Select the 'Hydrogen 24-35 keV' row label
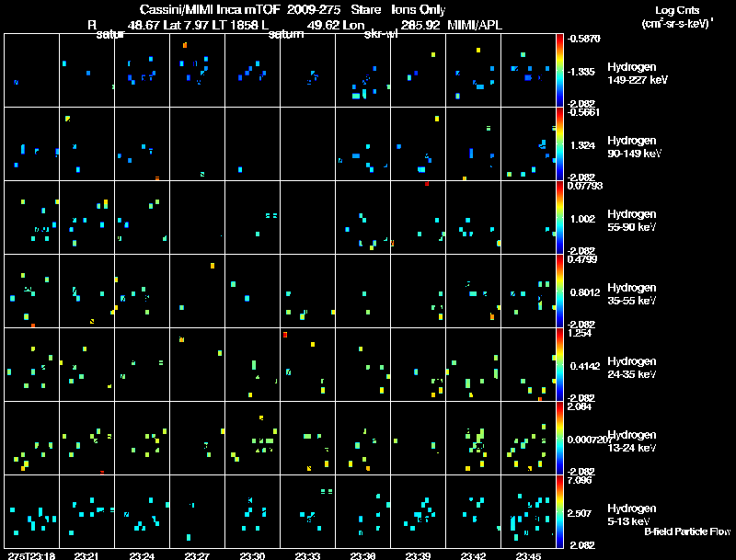This screenshot has width=736, height=560. click(x=632, y=368)
